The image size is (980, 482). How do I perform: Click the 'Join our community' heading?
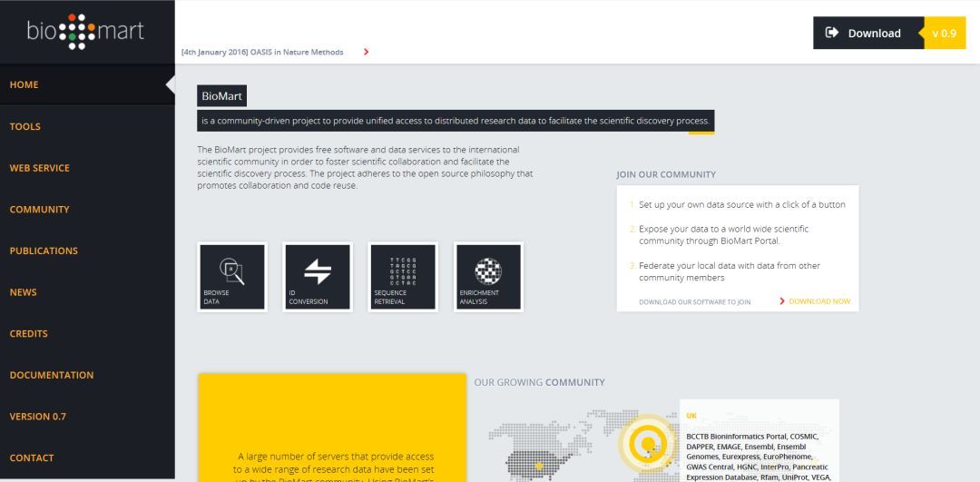[666, 174]
